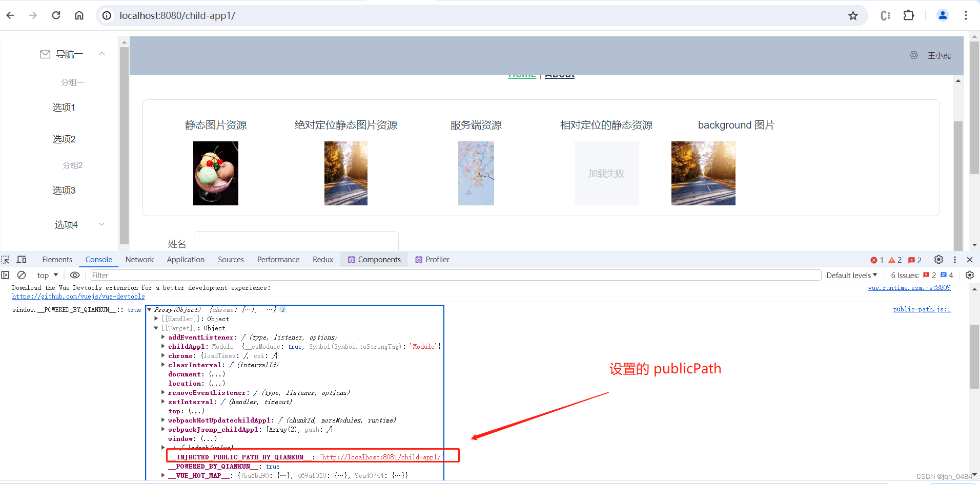
Task: Open the vue-devtools GitHub link
Action: point(78,296)
